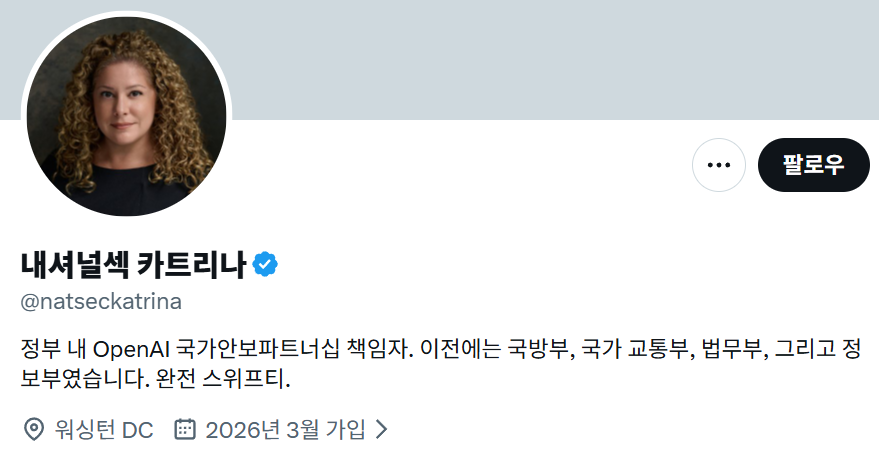
Task: Expand join date details via chevron arrow
Action: 381,429
